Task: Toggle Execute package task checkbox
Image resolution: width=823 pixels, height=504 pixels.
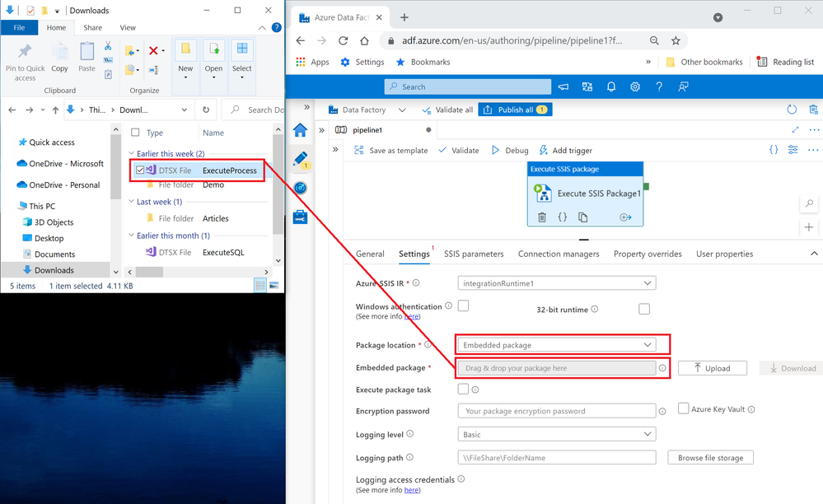Action: pyautogui.click(x=463, y=389)
